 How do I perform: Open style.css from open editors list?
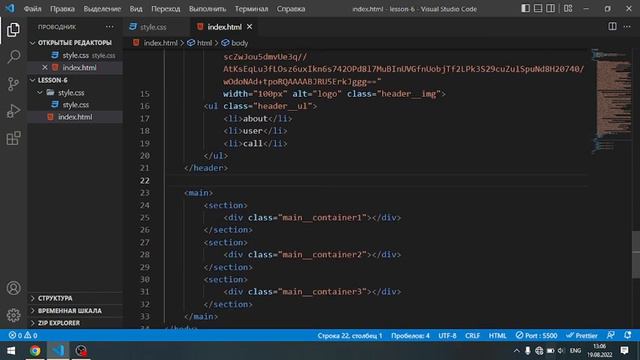point(76,55)
